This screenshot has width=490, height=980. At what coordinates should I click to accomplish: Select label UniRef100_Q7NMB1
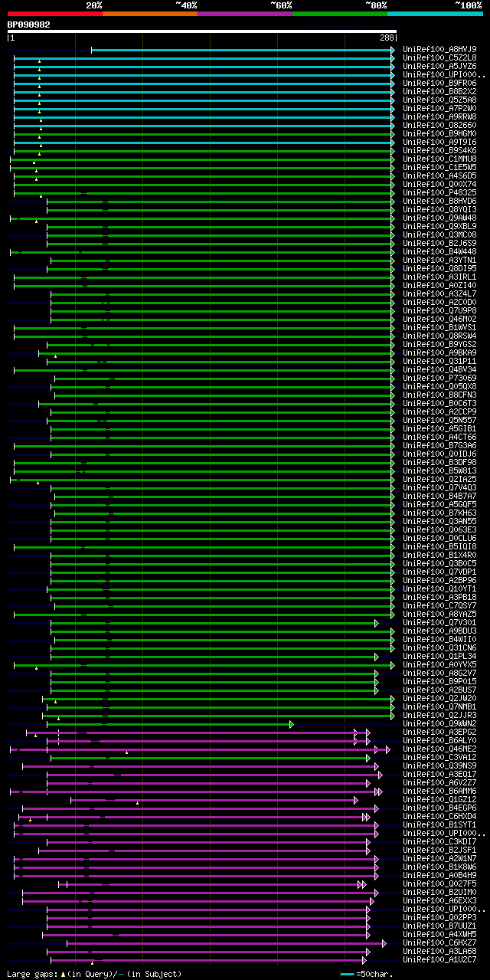click(x=439, y=707)
